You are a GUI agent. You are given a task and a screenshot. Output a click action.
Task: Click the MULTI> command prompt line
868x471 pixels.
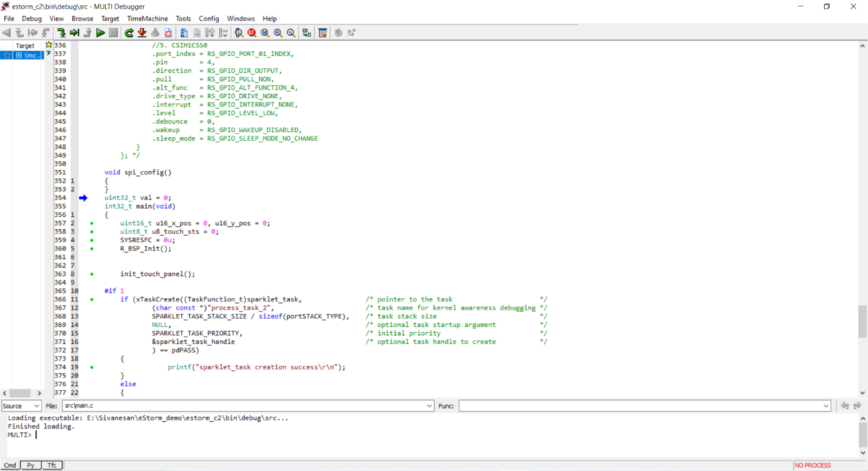coord(22,435)
